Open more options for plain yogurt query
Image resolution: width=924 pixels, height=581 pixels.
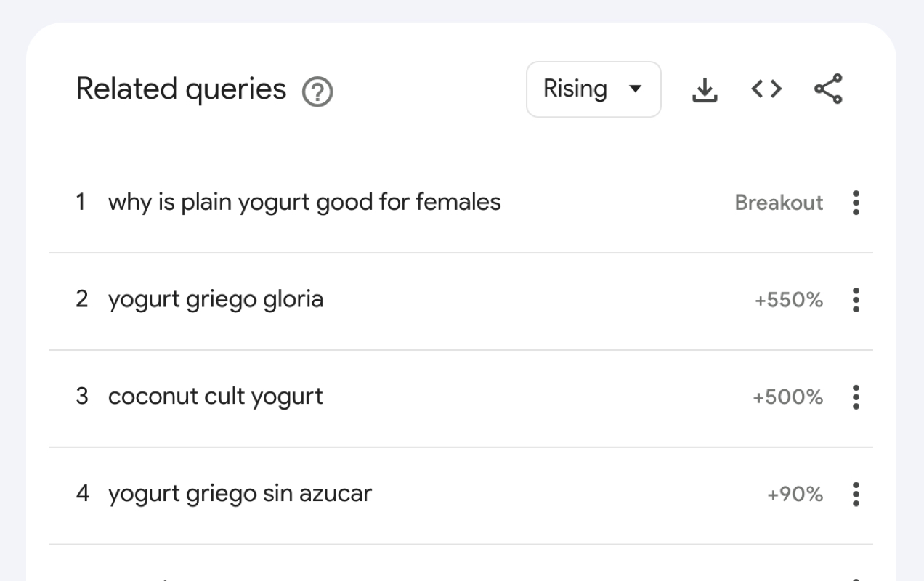(856, 203)
